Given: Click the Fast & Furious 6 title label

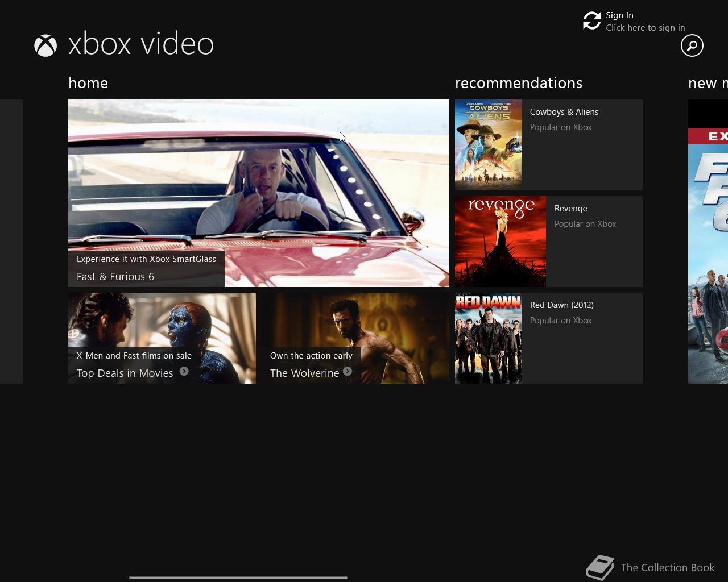Looking at the screenshot, I should tap(115, 277).
